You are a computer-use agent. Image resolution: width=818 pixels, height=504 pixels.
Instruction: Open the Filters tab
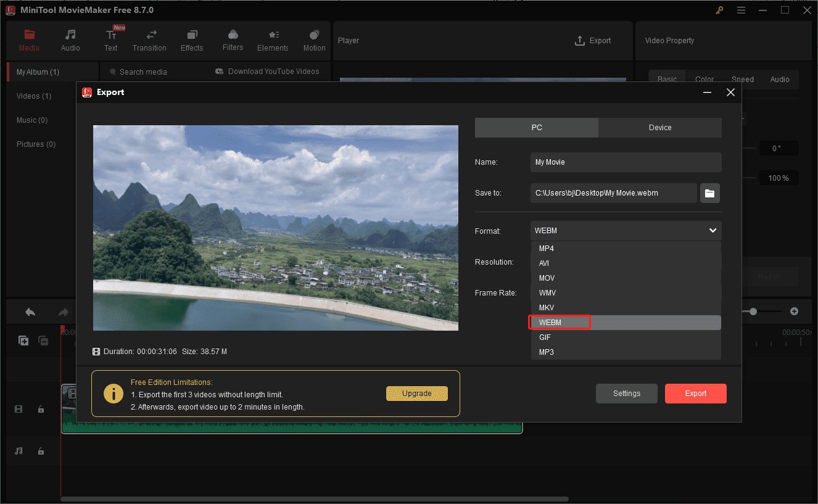(233, 40)
